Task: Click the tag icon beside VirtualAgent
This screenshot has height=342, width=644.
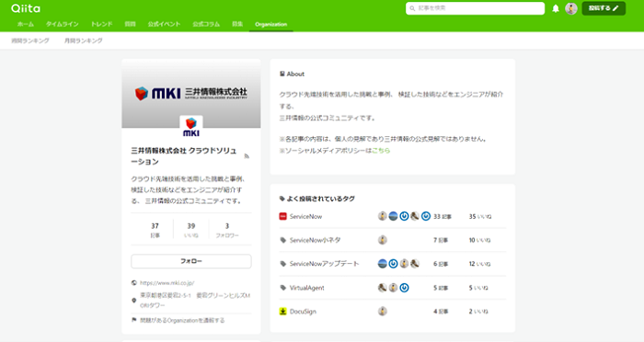Action: point(282,288)
